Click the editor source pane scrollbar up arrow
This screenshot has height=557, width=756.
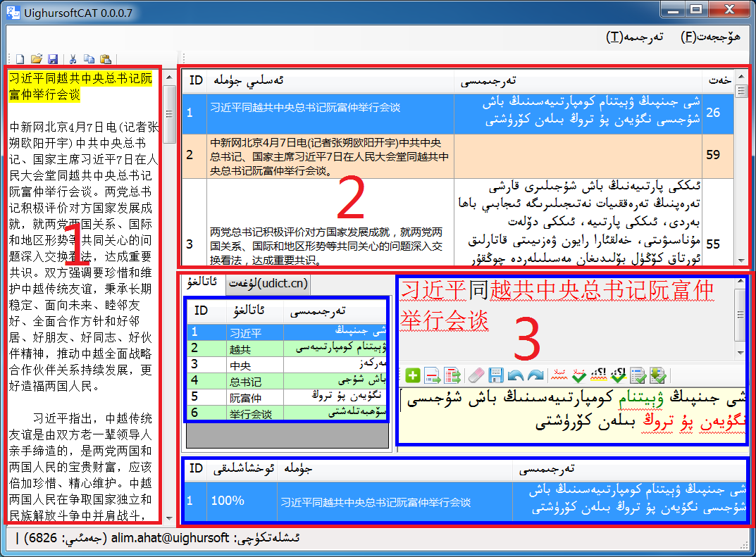[741, 282]
